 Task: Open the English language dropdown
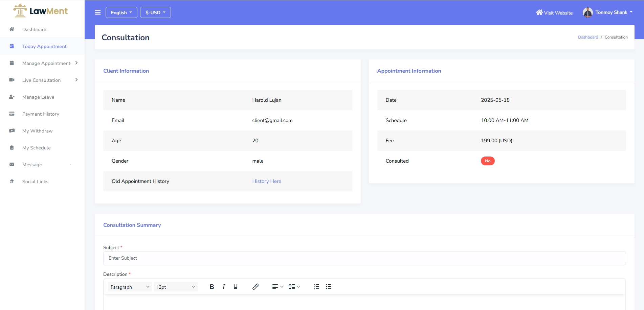point(121,13)
